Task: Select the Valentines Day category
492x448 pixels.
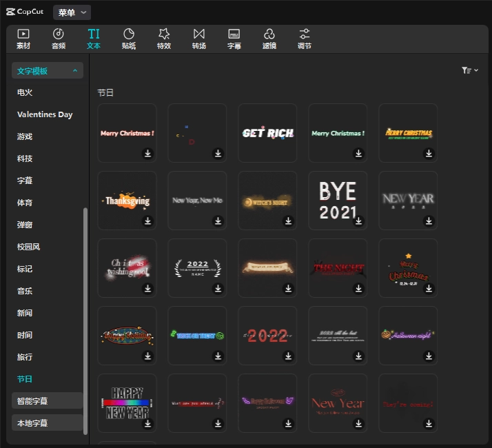Action: coord(45,114)
